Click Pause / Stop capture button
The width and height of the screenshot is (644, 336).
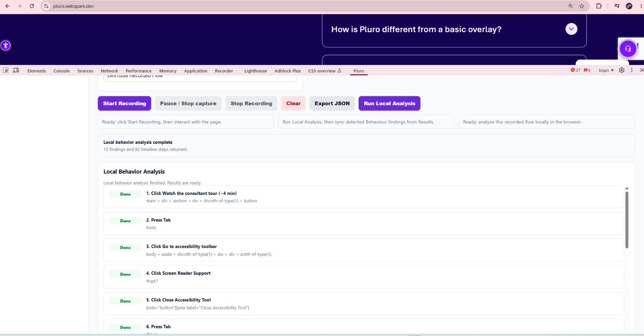coord(188,103)
